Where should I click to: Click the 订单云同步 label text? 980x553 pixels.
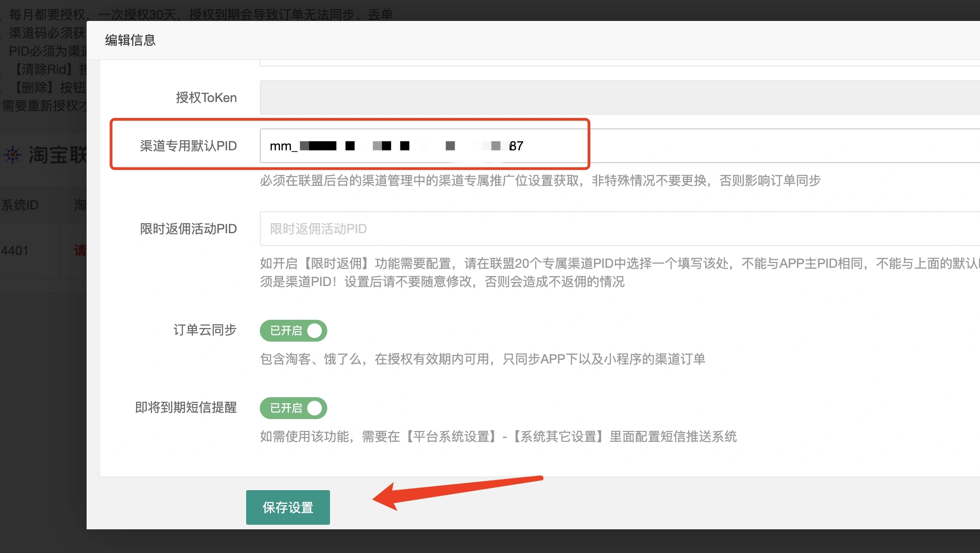coord(205,330)
